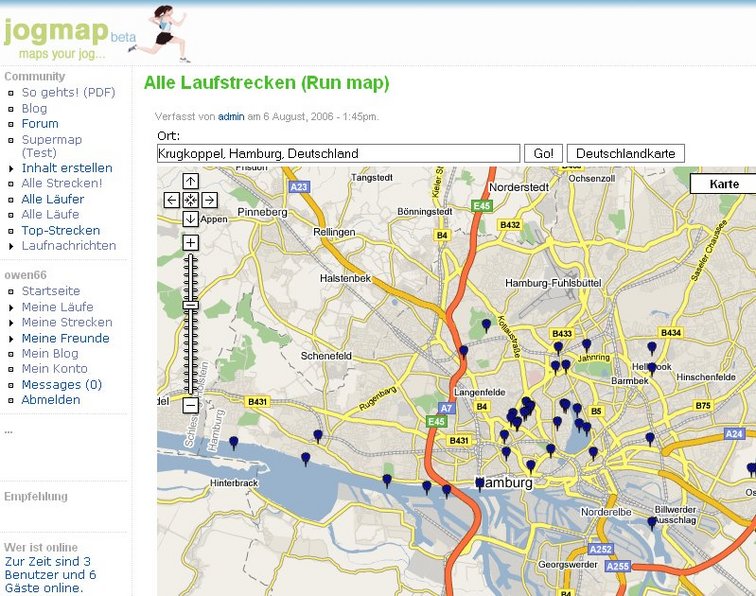The width and height of the screenshot is (756, 596).
Task: Zoom out using the minus button
Action: tap(190, 405)
